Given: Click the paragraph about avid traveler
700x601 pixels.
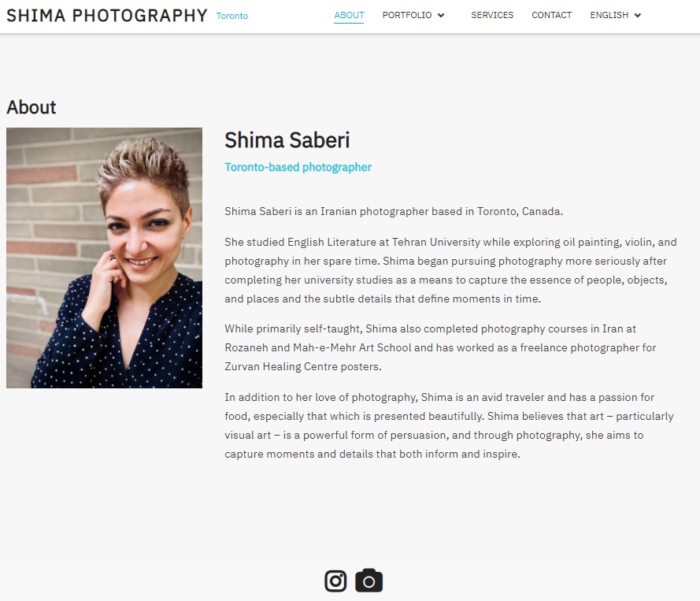Looking at the screenshot, I should [x=449, y=425].
